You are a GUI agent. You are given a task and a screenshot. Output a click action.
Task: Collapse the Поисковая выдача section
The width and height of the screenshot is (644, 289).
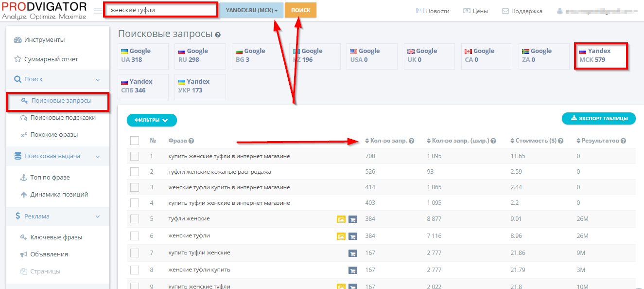coord(57,156)
